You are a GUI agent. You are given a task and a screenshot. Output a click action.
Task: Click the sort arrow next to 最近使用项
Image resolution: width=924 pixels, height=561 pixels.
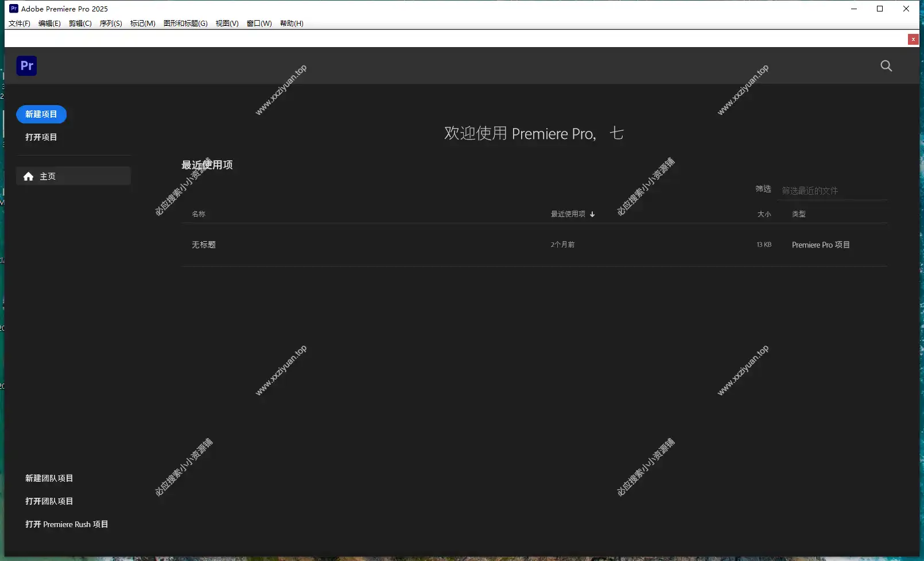point(592,214)
